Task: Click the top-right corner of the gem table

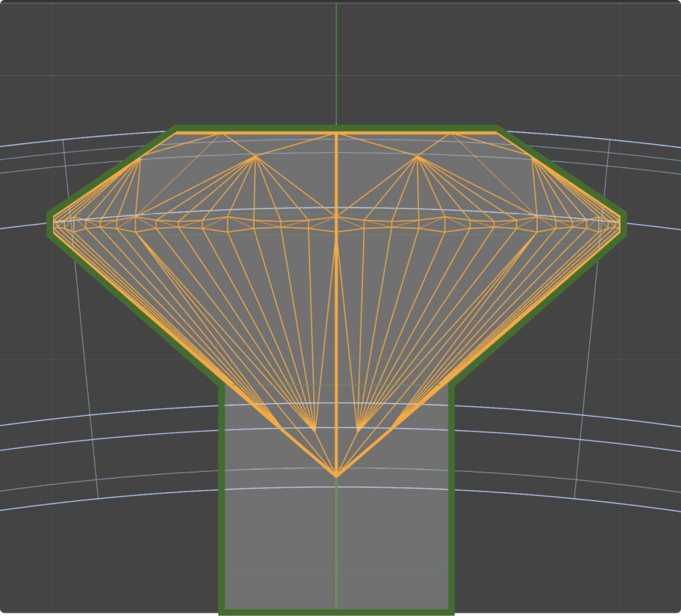Action: pos(496,133)
